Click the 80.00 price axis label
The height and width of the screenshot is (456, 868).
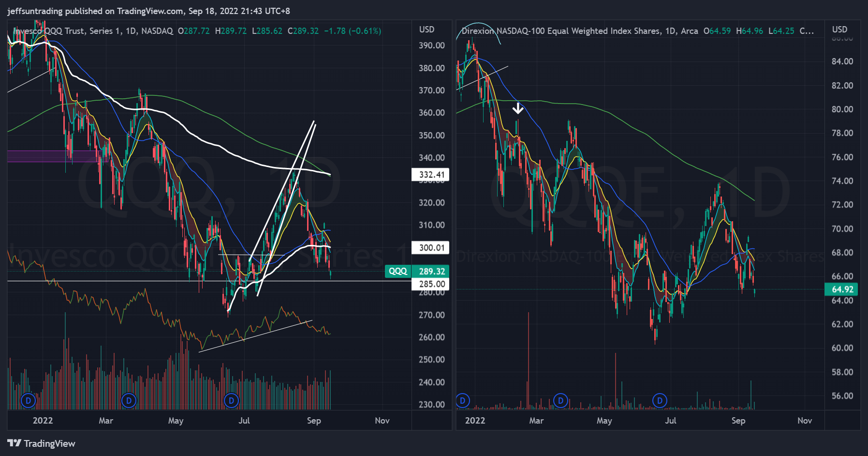pyautogui.click(x=842, y=109)
